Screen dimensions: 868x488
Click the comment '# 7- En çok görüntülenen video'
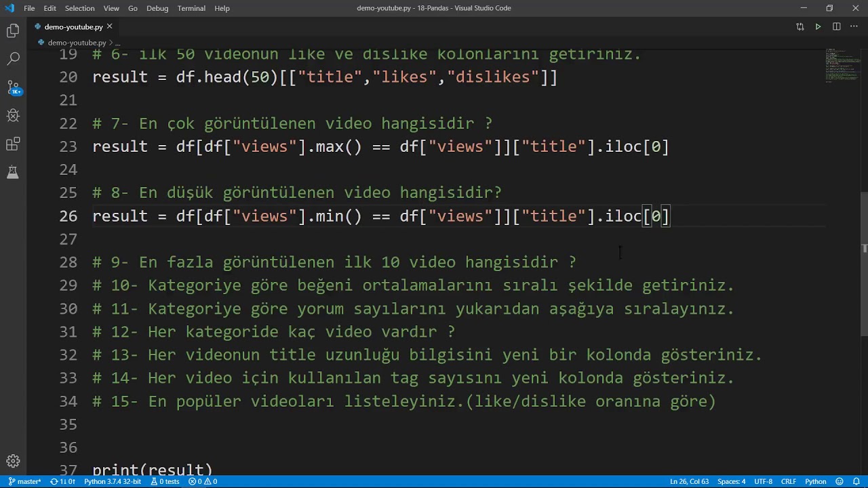292,123
